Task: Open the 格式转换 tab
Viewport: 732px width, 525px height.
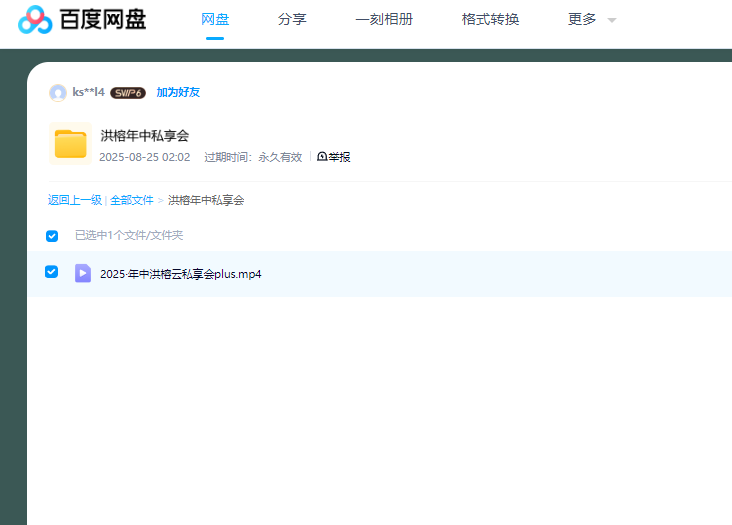Action: [490, 19]
